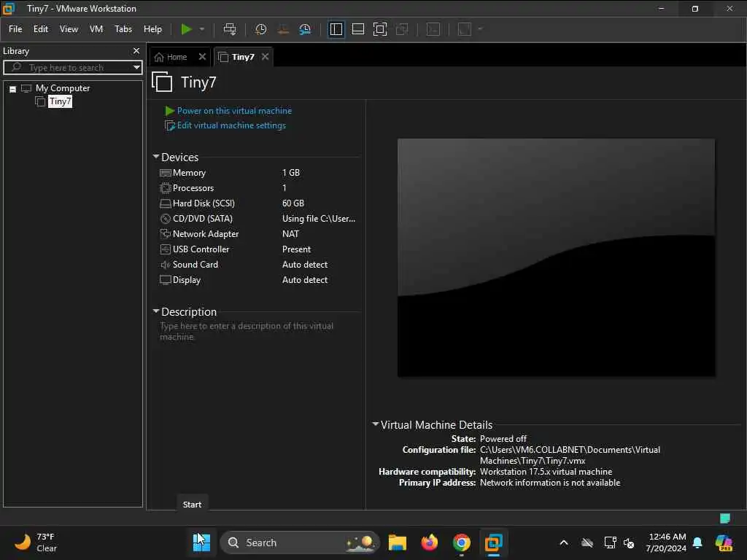747x560 pixels.
Task: Select My Computer in the library
Action: [63, 88]
